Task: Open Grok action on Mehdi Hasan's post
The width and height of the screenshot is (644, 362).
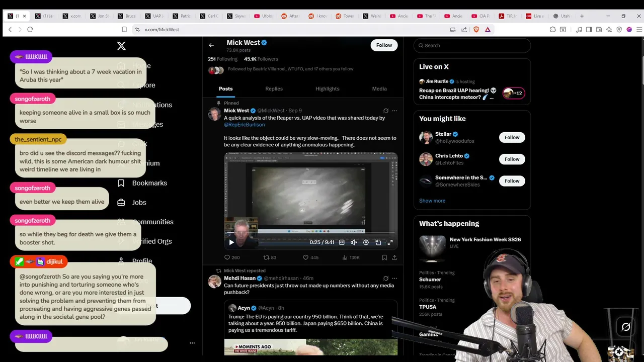Action: (386, 278)
